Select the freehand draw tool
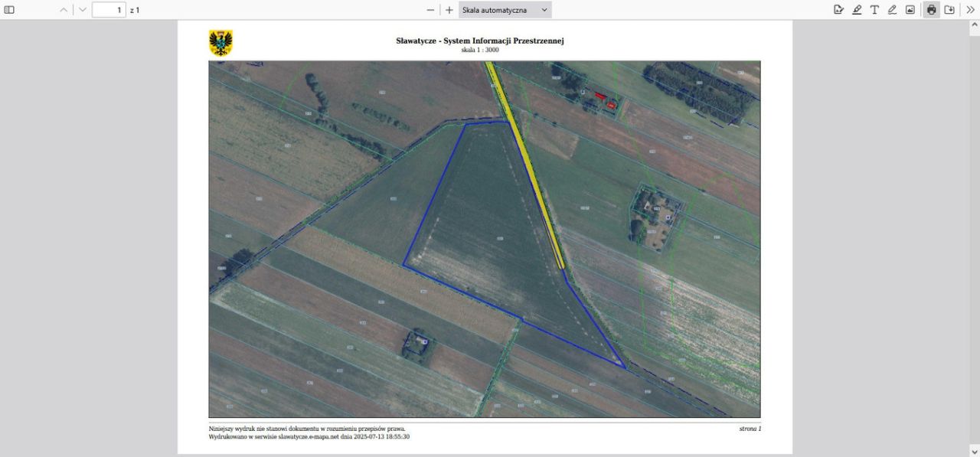This screenshot has height=457, width=980. [x=892, y=10]
